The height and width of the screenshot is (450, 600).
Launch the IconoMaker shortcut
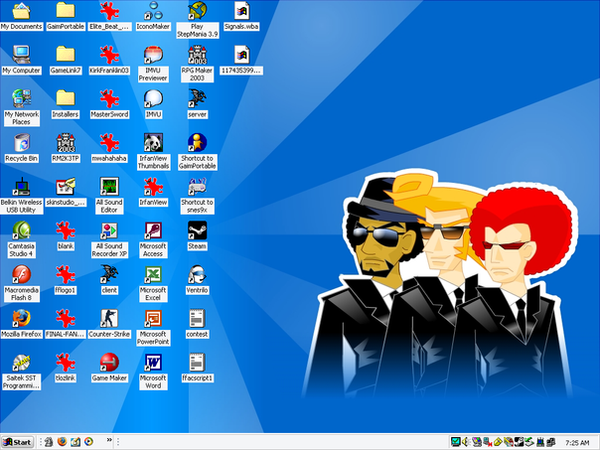153,11
